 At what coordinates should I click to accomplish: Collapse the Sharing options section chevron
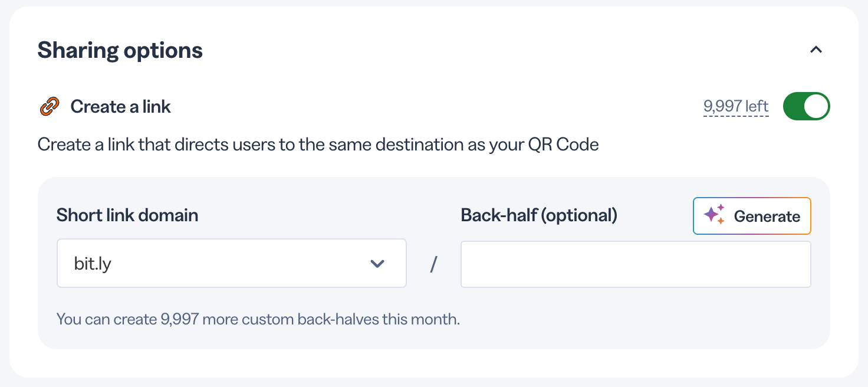[816, 50]
